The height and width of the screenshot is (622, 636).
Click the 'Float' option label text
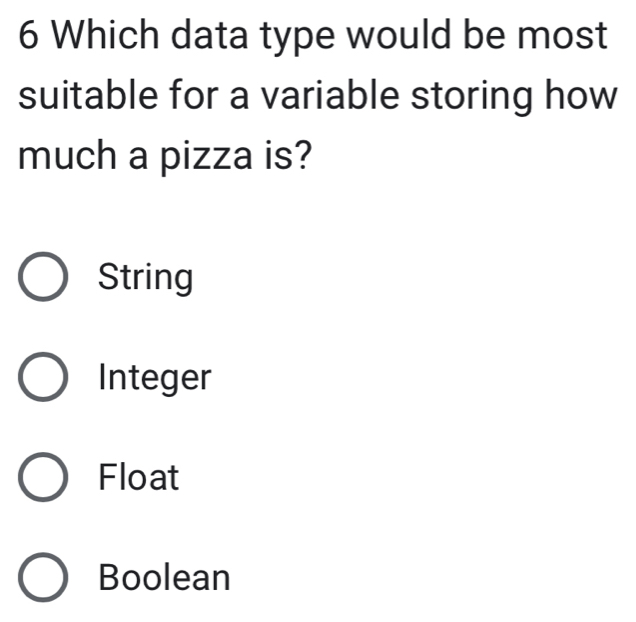click(139, 478)
